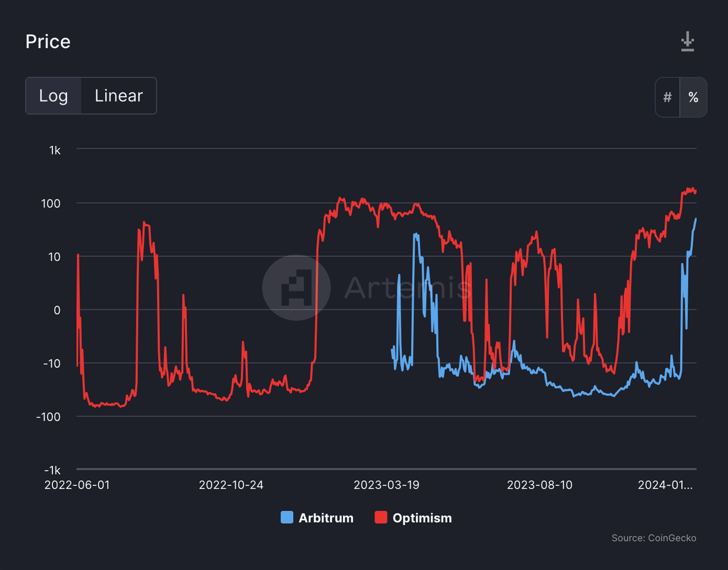Show absolute values with # toggle
The image size is (728, 570).
click(x=668, y=97)
